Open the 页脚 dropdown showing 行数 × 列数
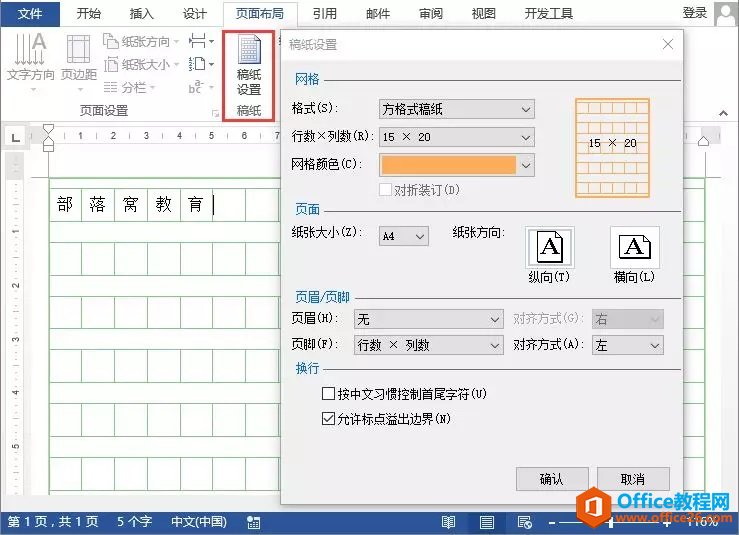739x535 pixels. pos(428,345)
